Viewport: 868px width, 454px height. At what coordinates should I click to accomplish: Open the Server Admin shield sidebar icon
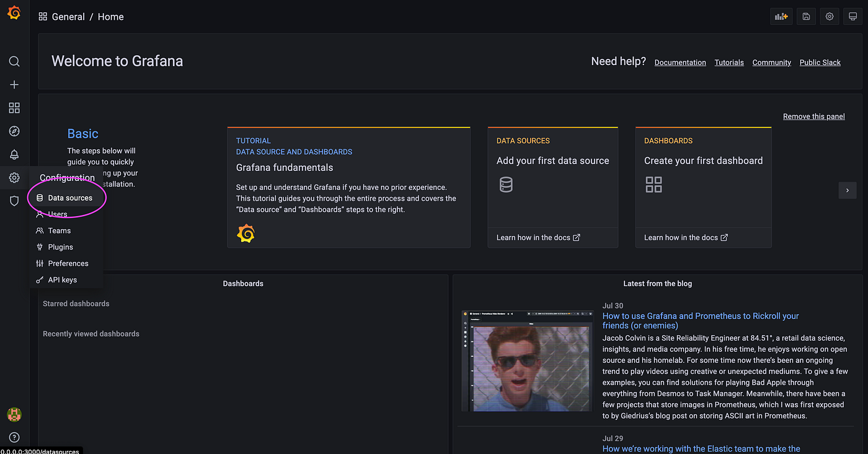coord(14,201)
